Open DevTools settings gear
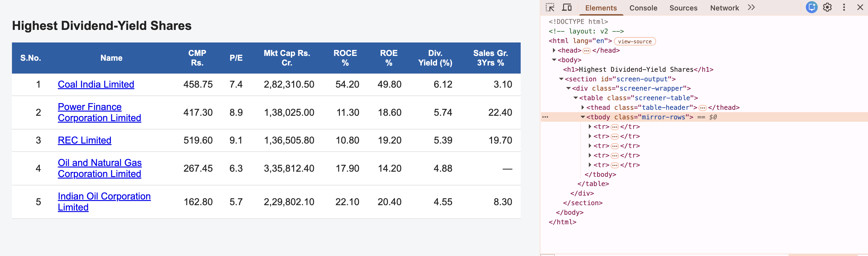The width and height of the screenshot is (868, 256). (x=827, y=7)
